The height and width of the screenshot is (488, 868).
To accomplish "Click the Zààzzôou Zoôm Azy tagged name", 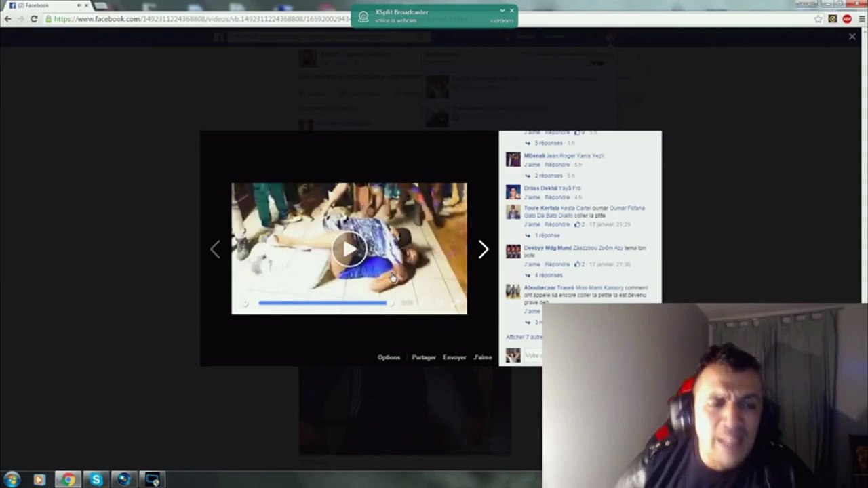I will (x=597, y=248).
